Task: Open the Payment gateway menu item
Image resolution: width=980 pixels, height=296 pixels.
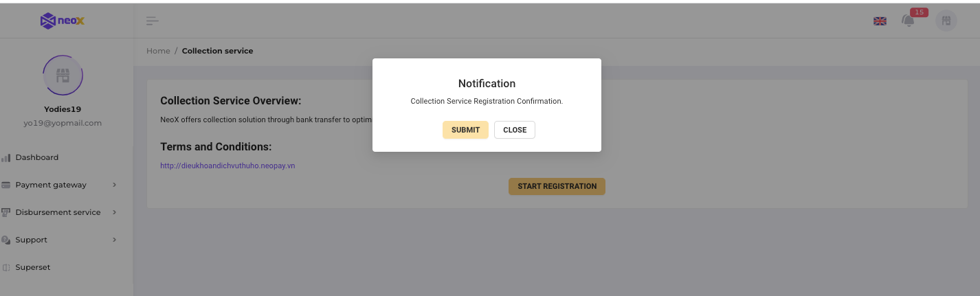Action: click(x=51, y=185)
